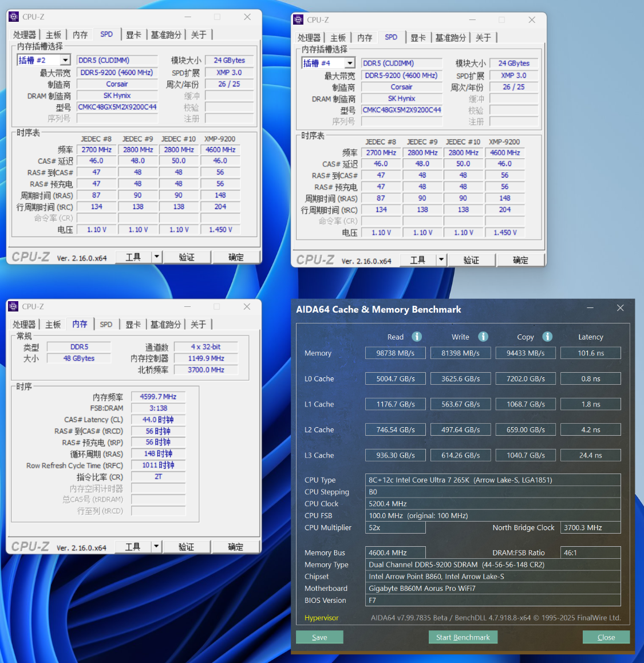Viewport: 644px width, 663px height.
Task: Click 确定 button in slot #4 window
Action: [520, 259]
